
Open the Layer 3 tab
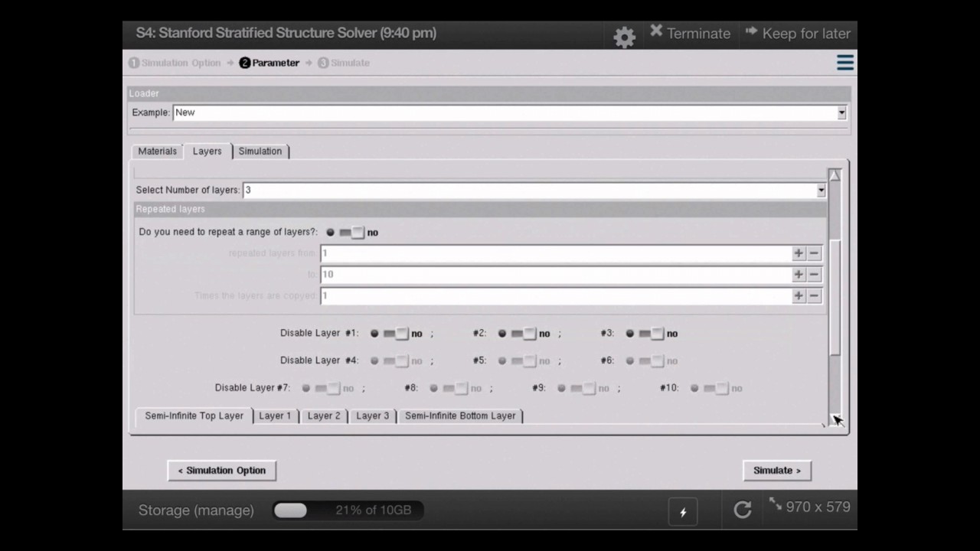click(x=373, y=416)
